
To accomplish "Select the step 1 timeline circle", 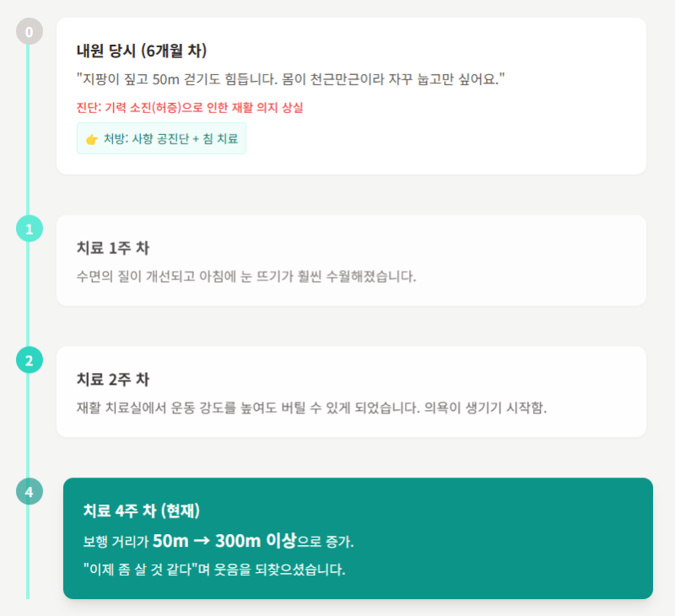I will pyautogui.click(x=30, y=229).
